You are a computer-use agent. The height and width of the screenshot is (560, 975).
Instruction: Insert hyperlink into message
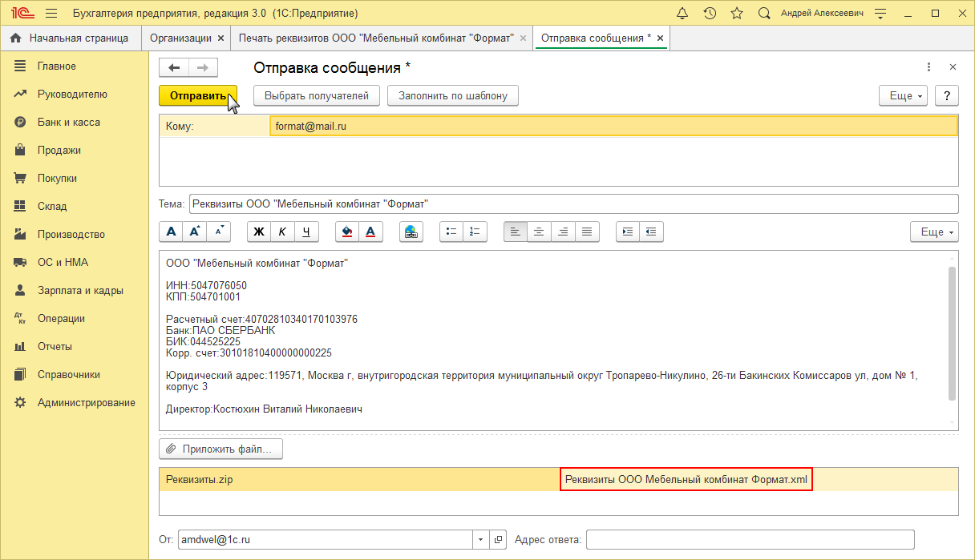pyautogui.click(x=411, y=232)
